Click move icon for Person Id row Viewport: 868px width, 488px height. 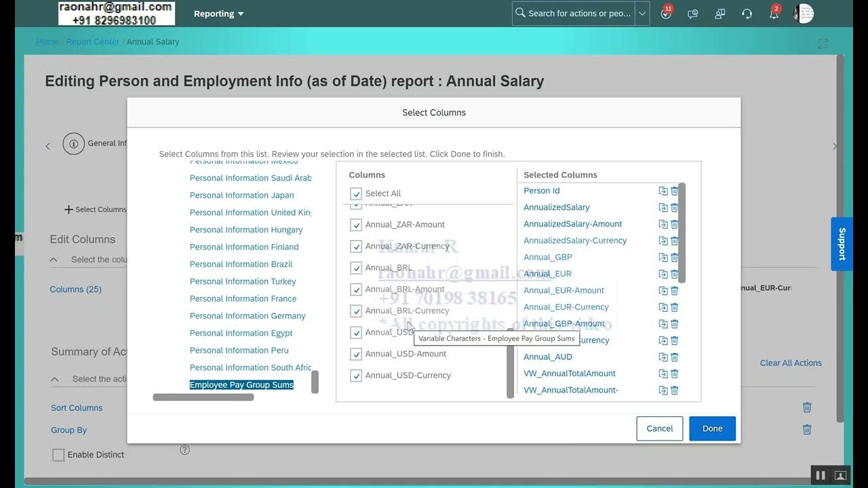(x=663, y=191)
